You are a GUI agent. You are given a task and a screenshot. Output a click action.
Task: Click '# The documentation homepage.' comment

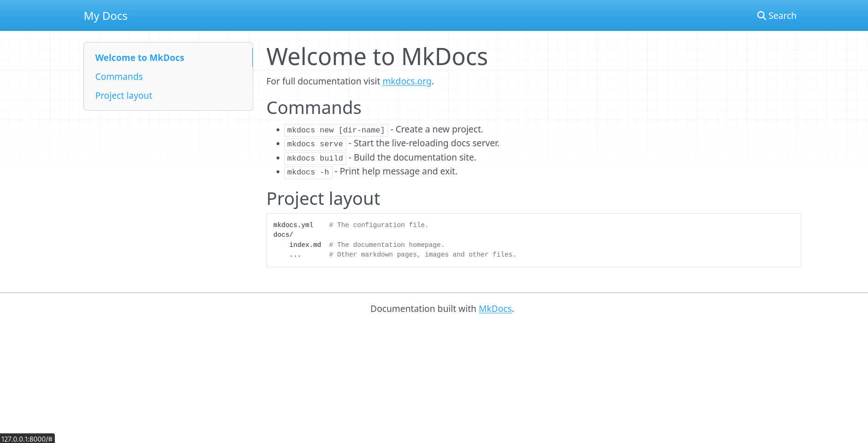pyautogui.click(x=386, y=245)
